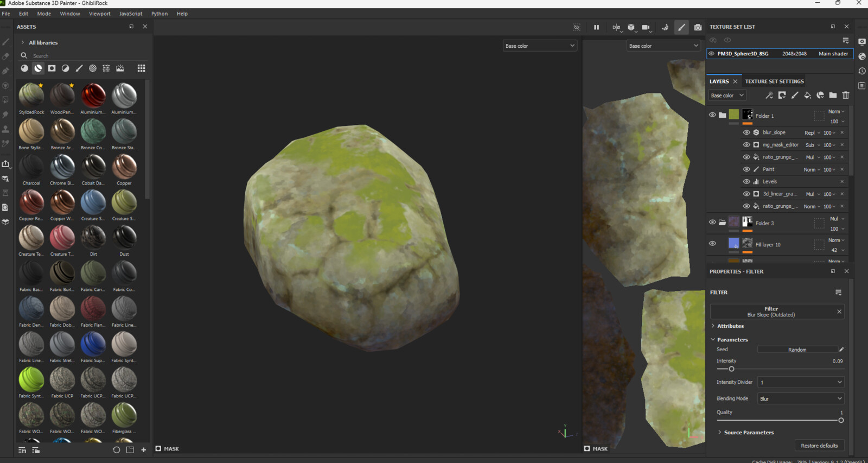Add a new folder in Layers panel
Image resolution: width=868 pixels, height=463 pixels.
coord(833,96)
